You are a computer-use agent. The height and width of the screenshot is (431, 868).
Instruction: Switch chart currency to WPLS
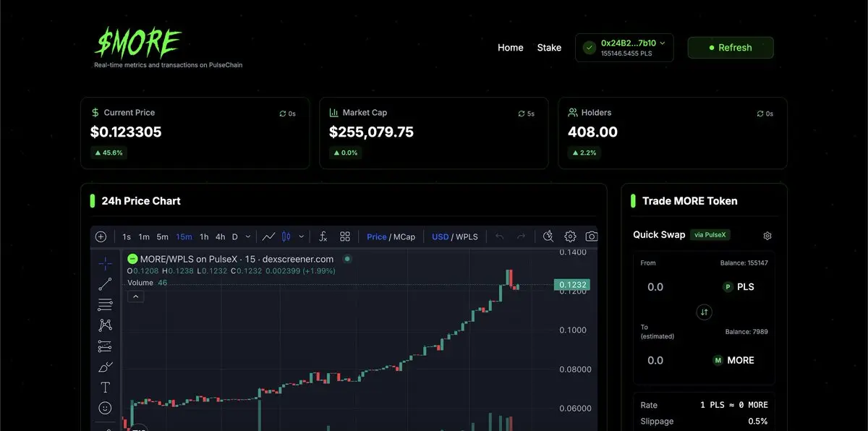(467, 236)
